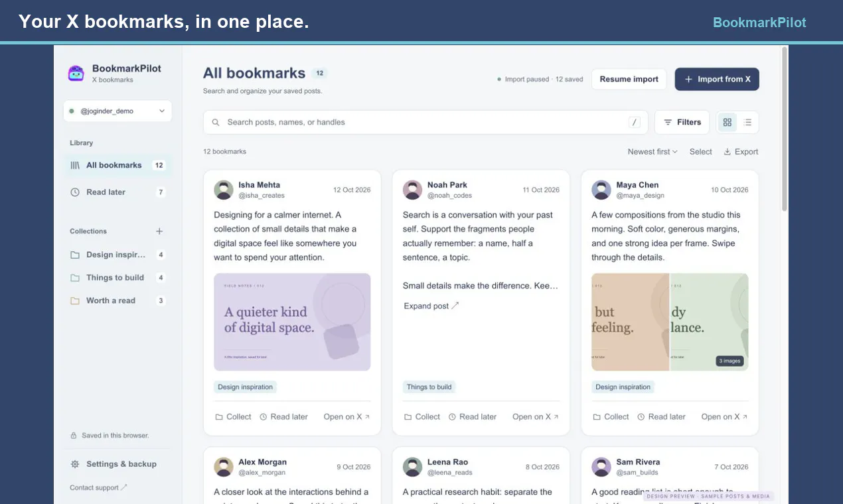This screenshot has height=504, width=843.
Task: Click the '12 bookmarks' count text
Action: pos(224,152)
